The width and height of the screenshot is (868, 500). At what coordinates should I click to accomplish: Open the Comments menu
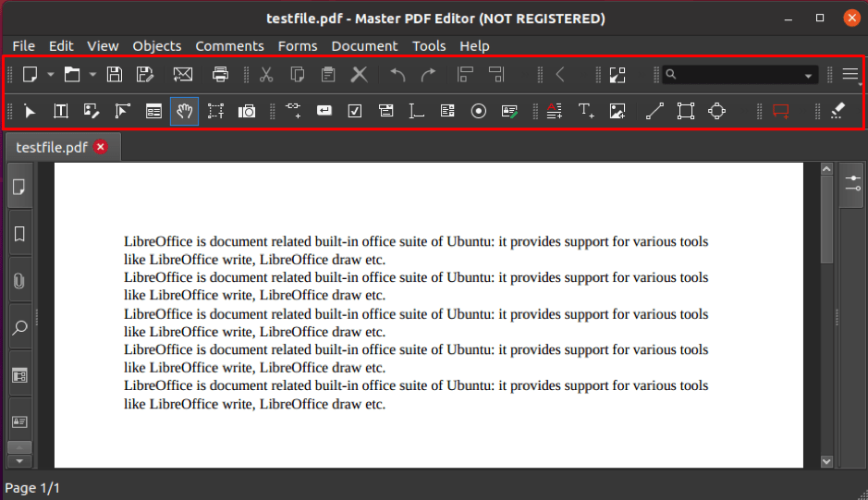tap(229, 46)
